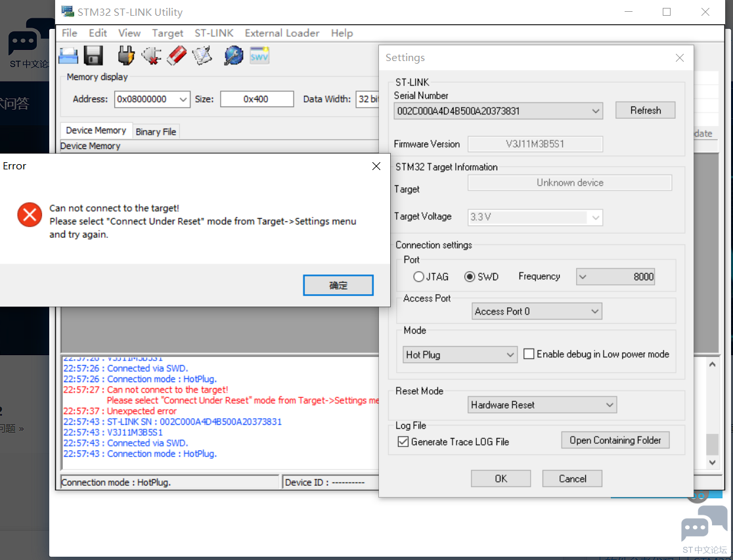
Task: Click the ST forum chat logo bottom right
Action: coord(704,524)
